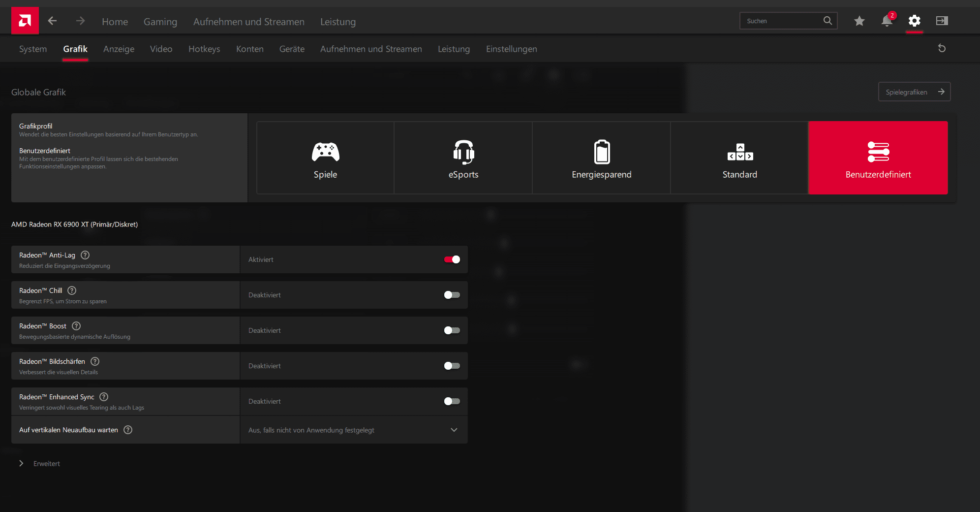Disable the Radeon Anti-Lag toggle
980x512 pixels.
click(x=452, y=259)
